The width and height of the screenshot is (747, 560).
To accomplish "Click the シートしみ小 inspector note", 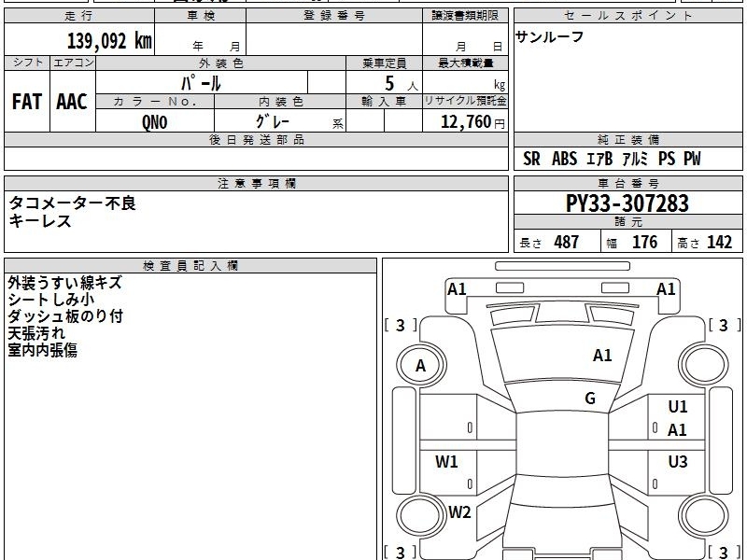I will [x=51, y=300].
